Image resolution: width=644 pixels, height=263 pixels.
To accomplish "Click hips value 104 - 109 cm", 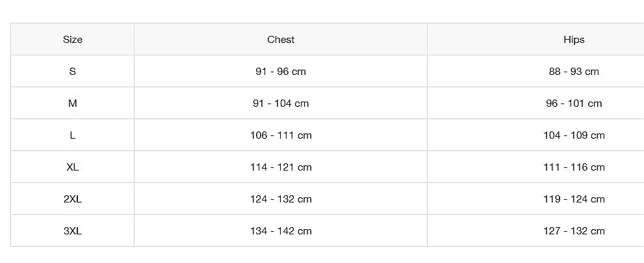I will click(x=574, y=135).
